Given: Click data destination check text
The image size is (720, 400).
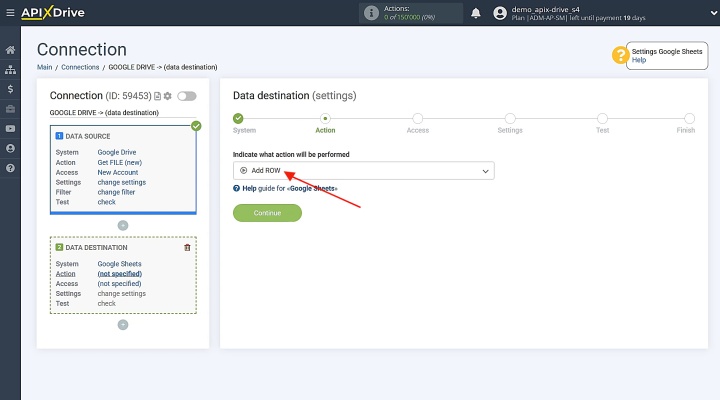Looking at the screenshot, I should 107,304.
